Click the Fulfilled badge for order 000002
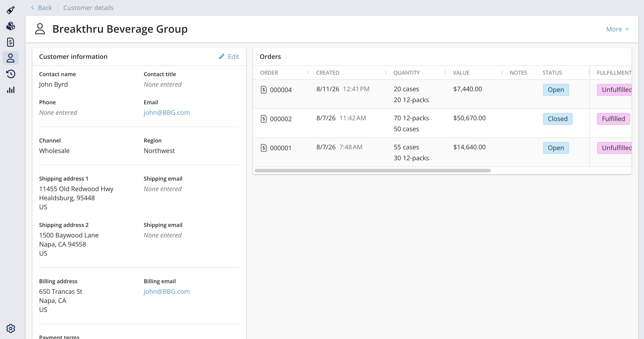The image size is (644, 339). pyautogui.click(x=613, y=119)
